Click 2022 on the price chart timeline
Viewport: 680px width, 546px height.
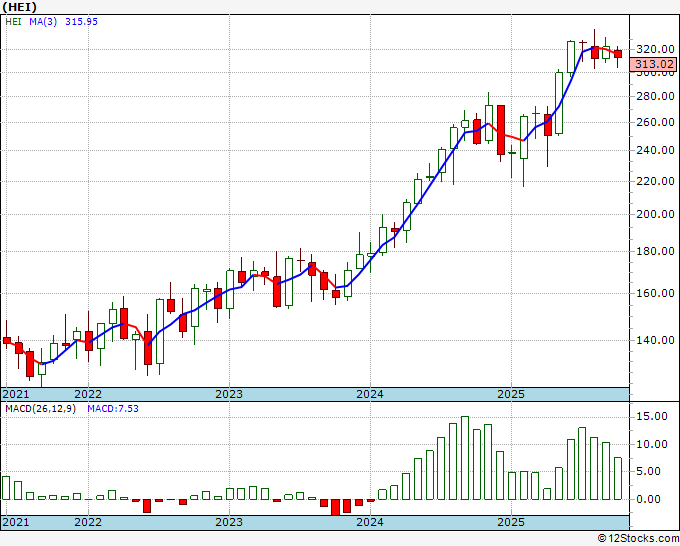(88, 394)
